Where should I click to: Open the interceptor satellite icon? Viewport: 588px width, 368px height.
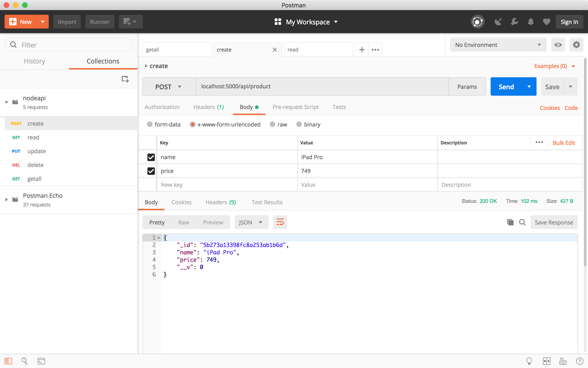point(498,22)
